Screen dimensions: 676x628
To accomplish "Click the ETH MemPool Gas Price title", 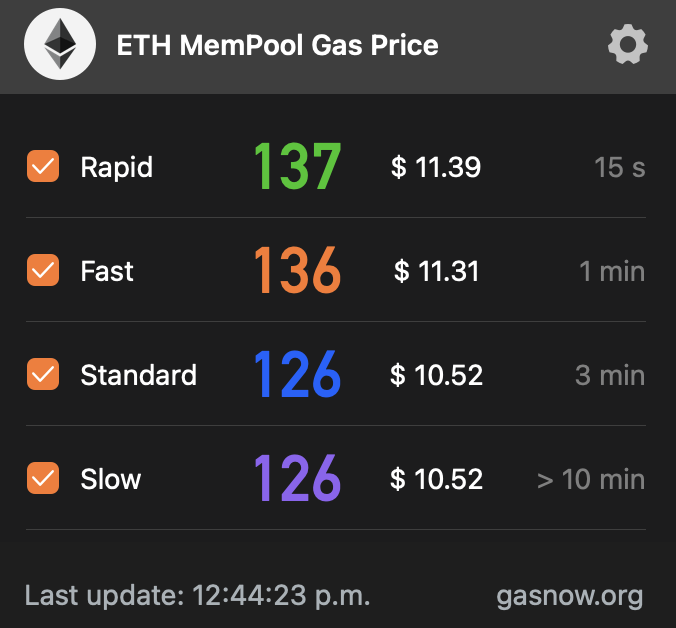I will 277,46.
